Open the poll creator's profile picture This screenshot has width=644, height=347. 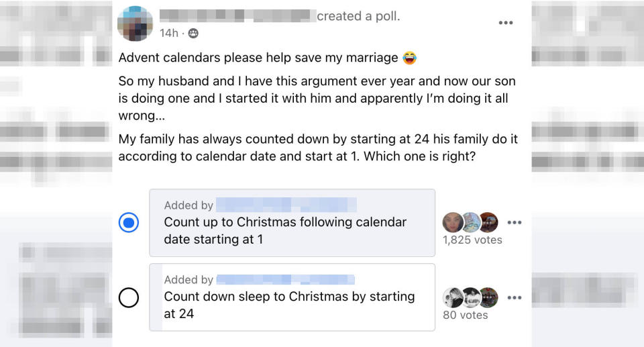(135, 23)
